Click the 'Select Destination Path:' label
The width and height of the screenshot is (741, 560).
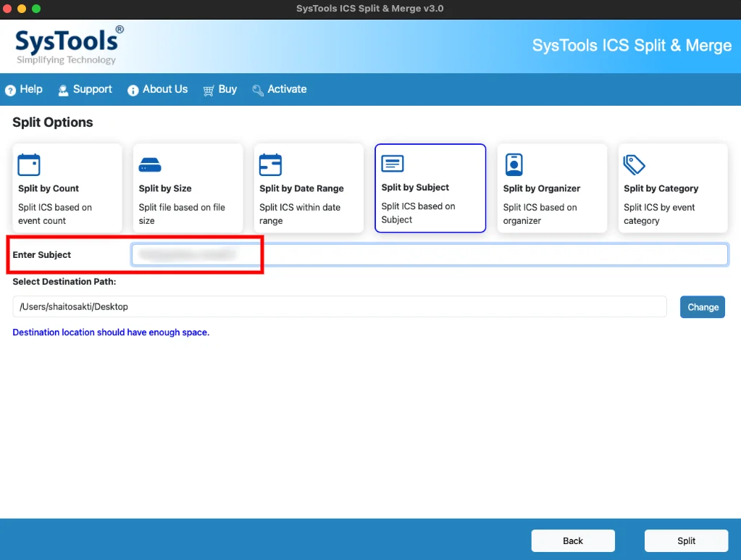[x=64, y=282]
